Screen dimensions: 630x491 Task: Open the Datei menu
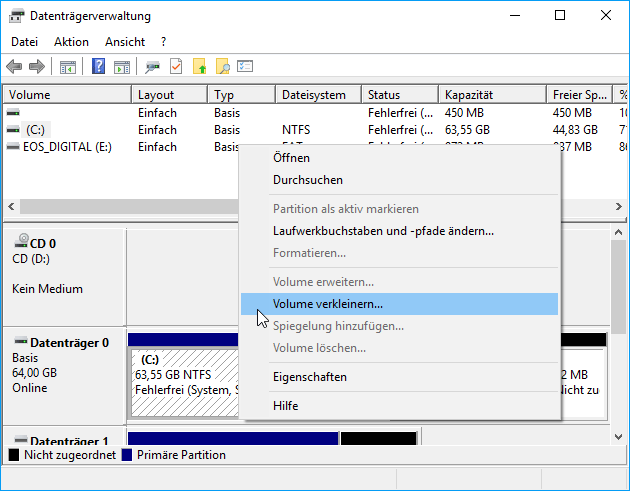coord(24,42)
